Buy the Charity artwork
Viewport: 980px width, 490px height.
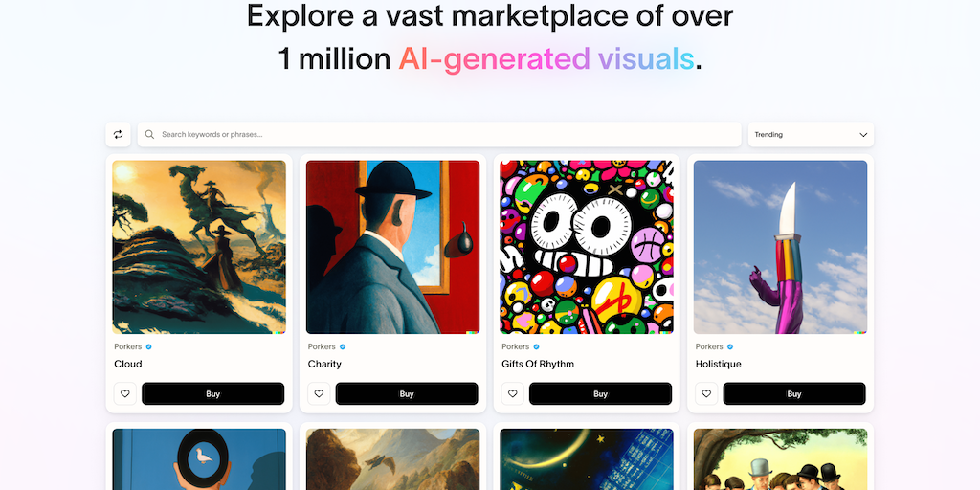click(x=407, y=393)
